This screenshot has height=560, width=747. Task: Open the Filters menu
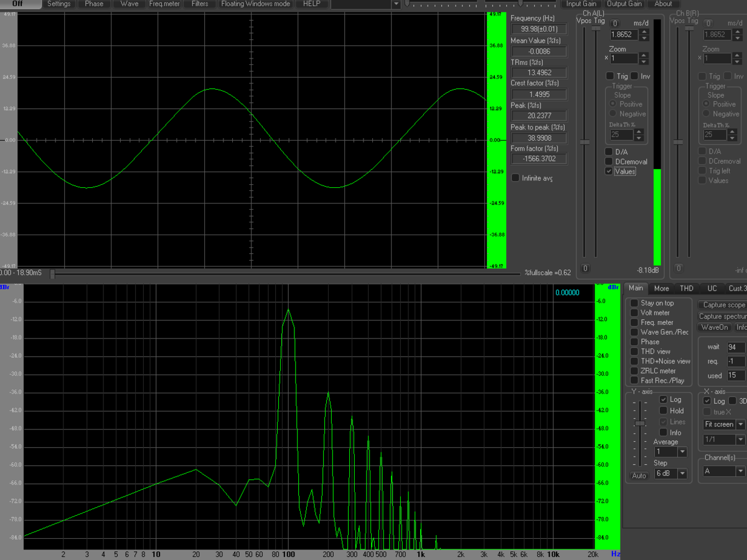200,4
